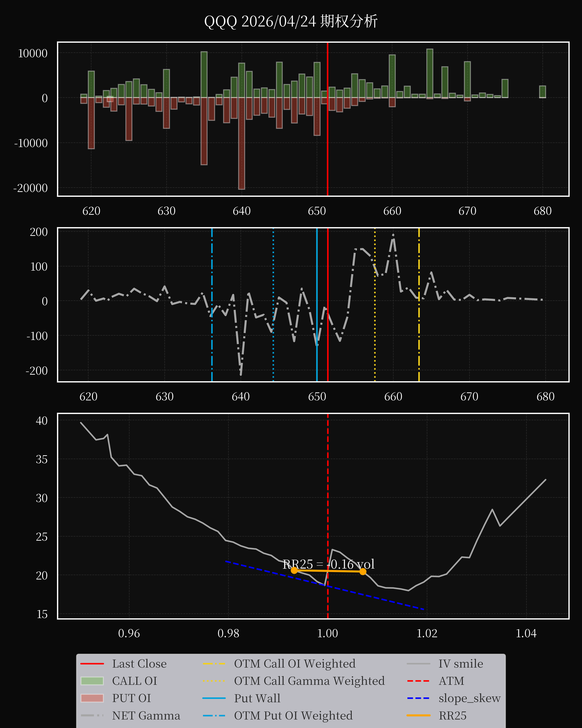
Task: Select the OTM Call OI Weighted legend label
Action: point(295,664)
